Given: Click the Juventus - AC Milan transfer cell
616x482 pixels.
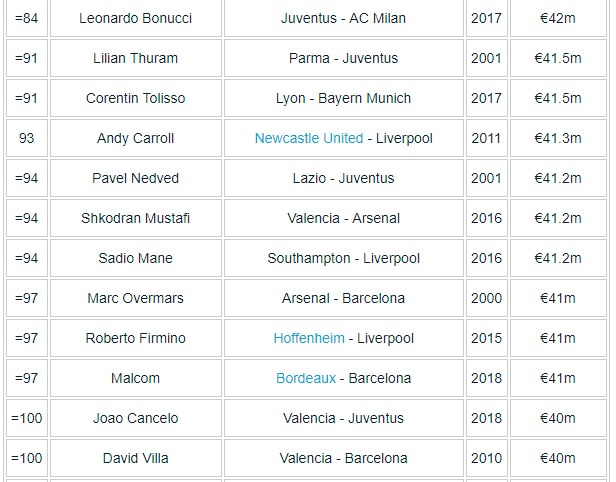Looking at the screenshot, I should [343, 18].
